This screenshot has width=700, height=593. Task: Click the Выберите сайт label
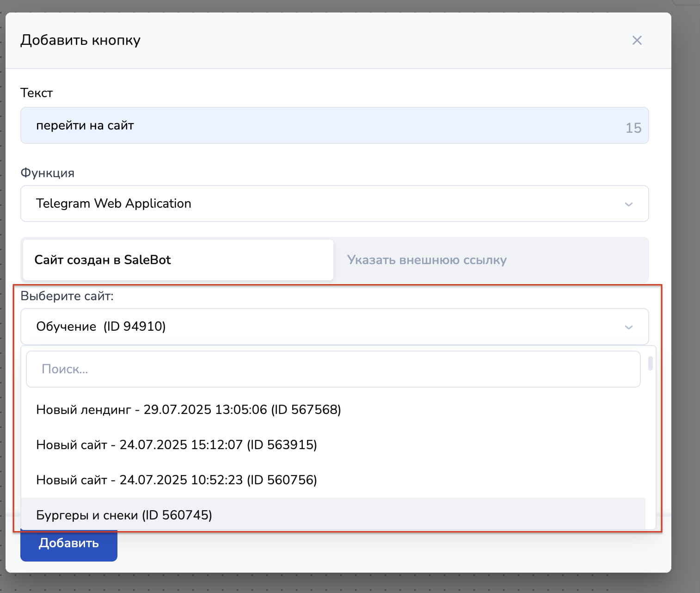pos(67,296)
